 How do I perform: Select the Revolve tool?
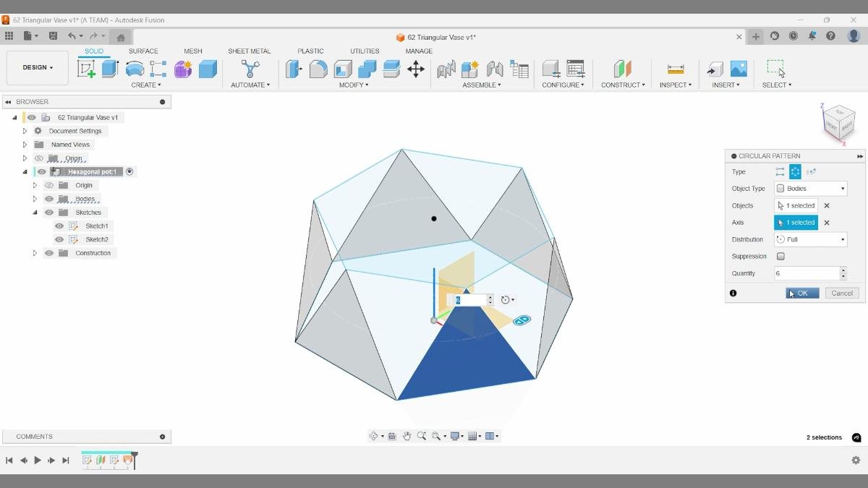point(135,69)
